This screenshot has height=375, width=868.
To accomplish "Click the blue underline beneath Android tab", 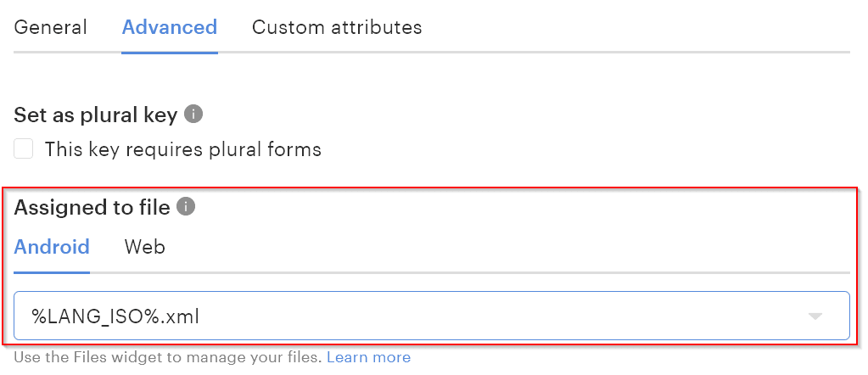I will click(52, 272).
